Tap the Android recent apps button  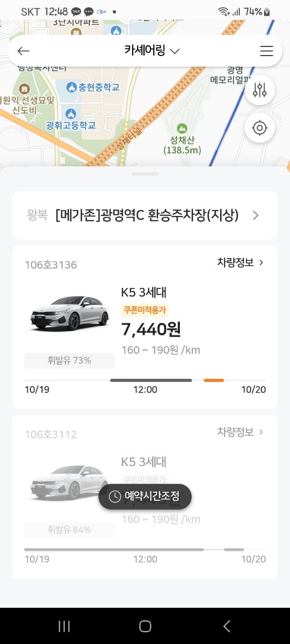coord(64,626)
